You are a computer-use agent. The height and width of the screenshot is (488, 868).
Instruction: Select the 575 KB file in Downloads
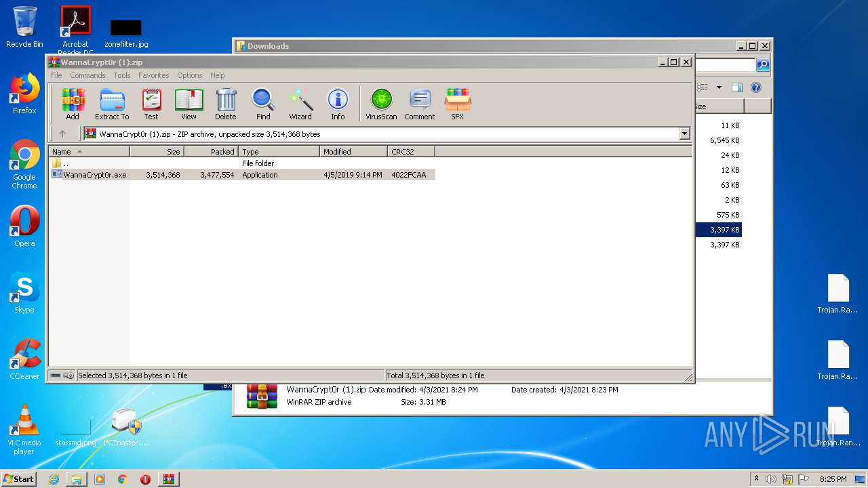click(x=728, y=215)
